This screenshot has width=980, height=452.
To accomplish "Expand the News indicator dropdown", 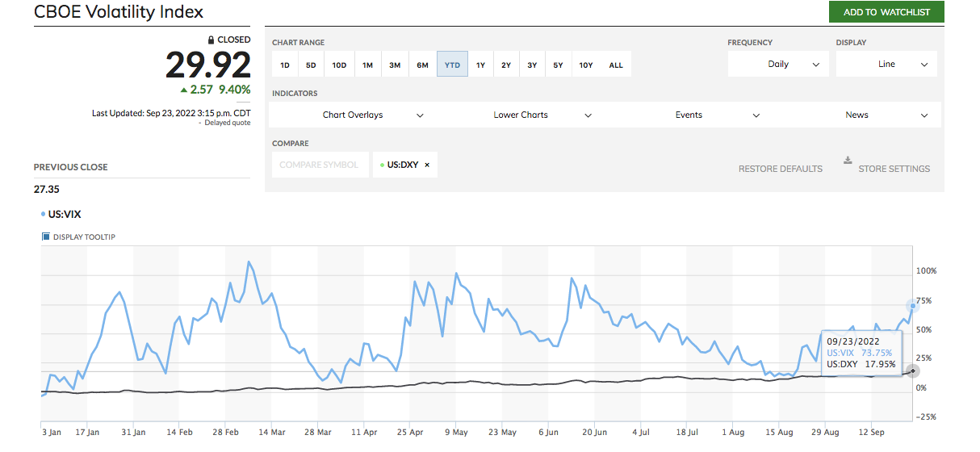I will [886, 115].
